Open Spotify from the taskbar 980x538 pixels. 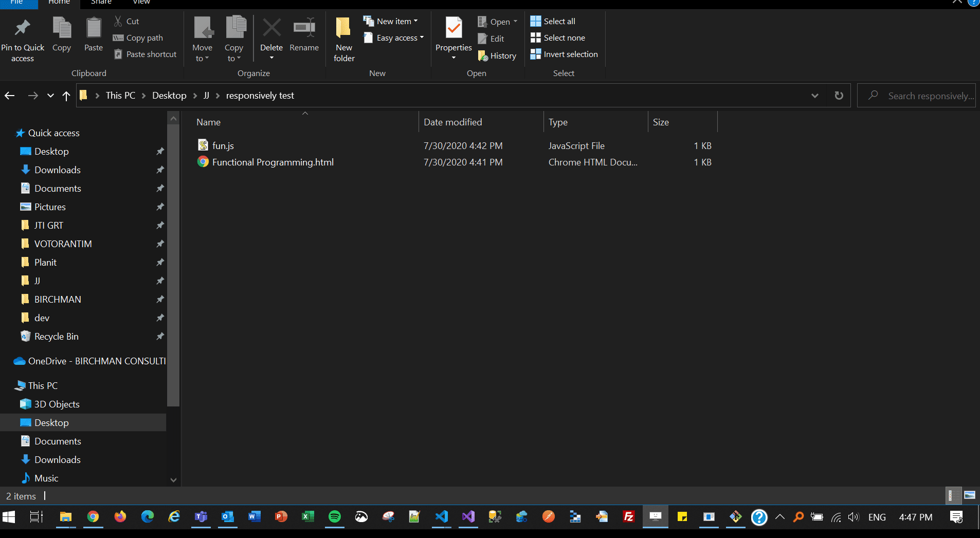pyautogui.click(x=334, y=516)
